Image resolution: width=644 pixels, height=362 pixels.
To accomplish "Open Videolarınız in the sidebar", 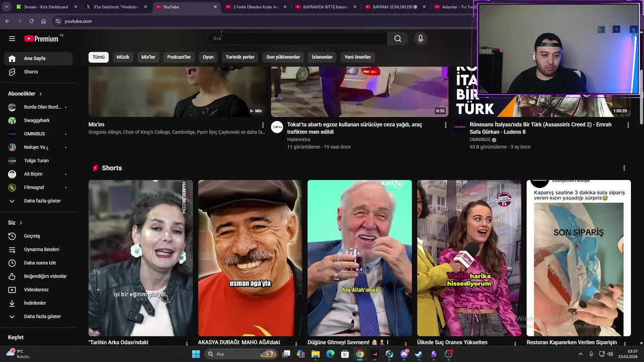I will 39,290.
